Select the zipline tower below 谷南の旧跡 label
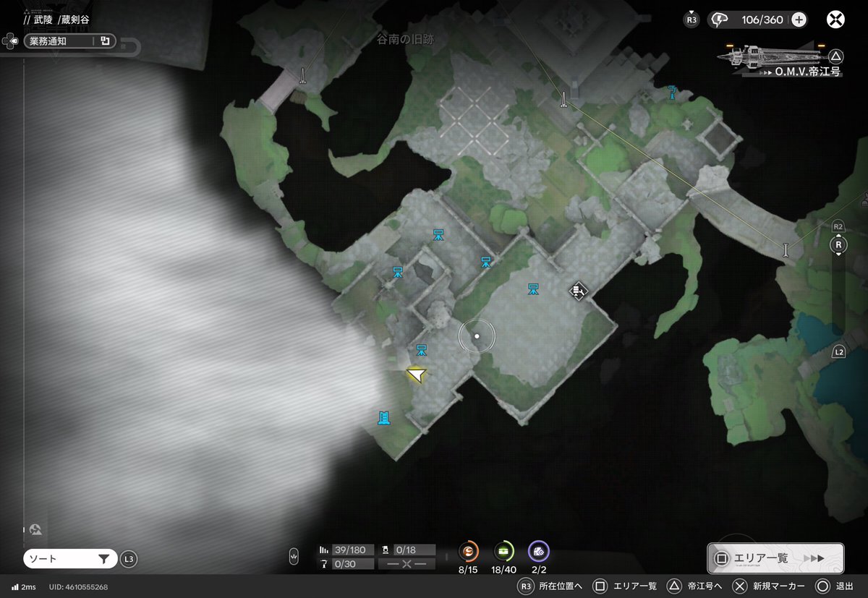Image resolution: width=868 pixels, height=598 pixels. pos(563,100)
